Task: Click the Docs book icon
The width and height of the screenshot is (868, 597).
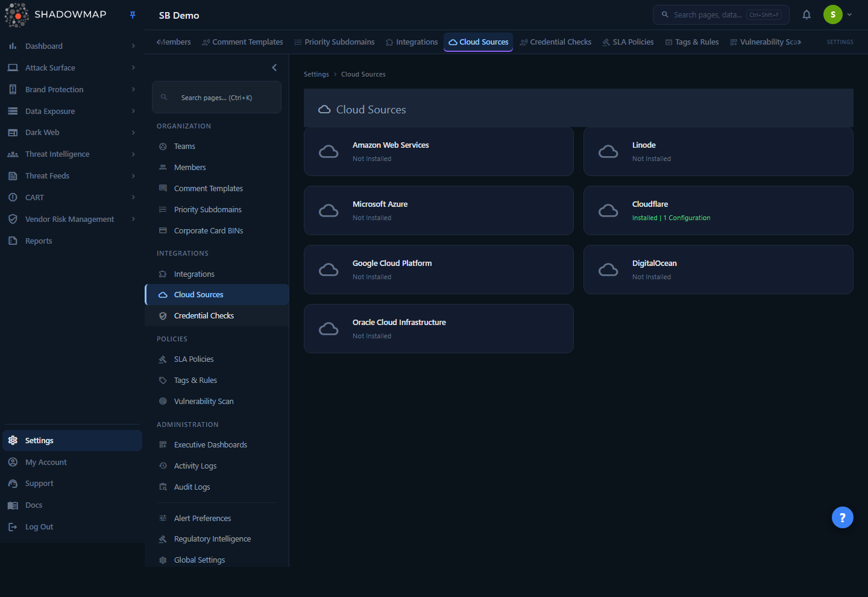Action: point(13,505)
